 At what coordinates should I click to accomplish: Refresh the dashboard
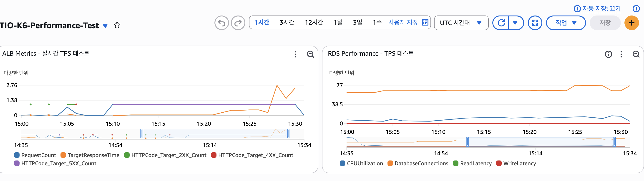(x=501, y=23)
